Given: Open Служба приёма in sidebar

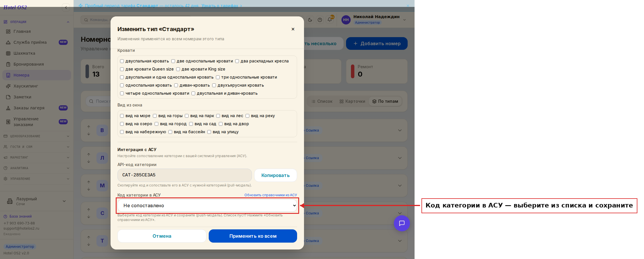Looking at the screenshot, I should pos(37,42).
